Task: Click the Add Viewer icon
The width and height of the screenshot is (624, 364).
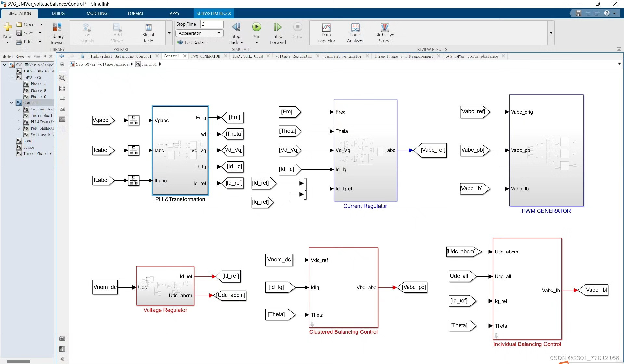Action: pos(117,33)
